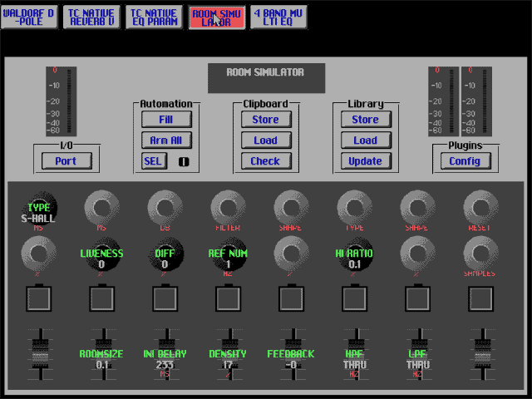532x399 pixels.
Task: Click the Automation Fill button
Action: coord(166,120)
